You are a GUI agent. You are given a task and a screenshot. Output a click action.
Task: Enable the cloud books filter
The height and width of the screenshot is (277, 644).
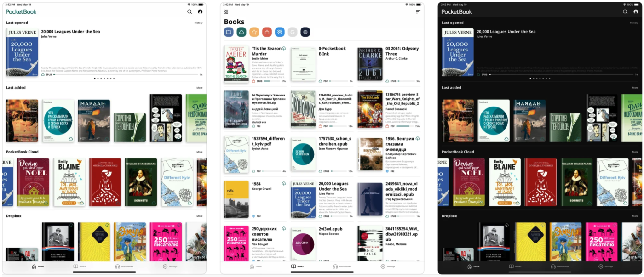pyautogui.click(x=242, y=32)
